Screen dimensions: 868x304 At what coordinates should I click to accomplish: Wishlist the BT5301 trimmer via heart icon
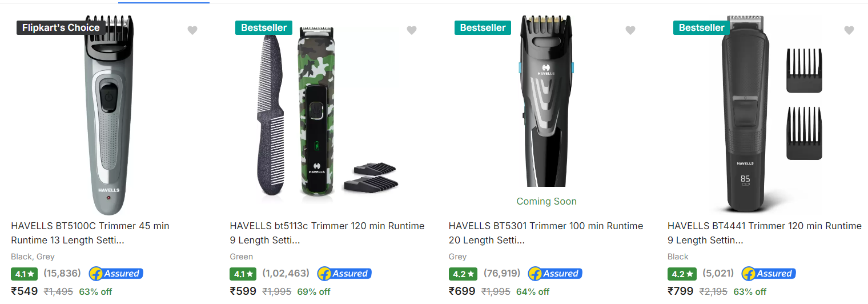pos(630,30)
